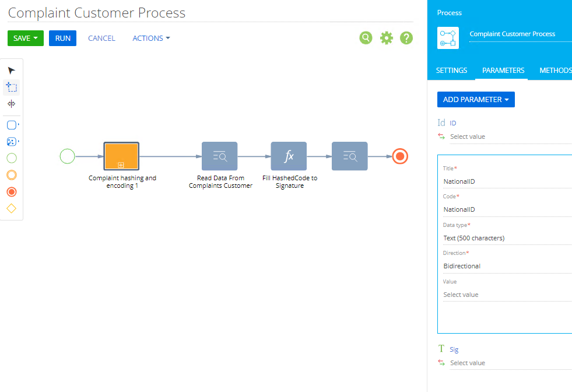Activate the lasso area-selection tool
Screen dimensions: 572x392
point(11,87)
